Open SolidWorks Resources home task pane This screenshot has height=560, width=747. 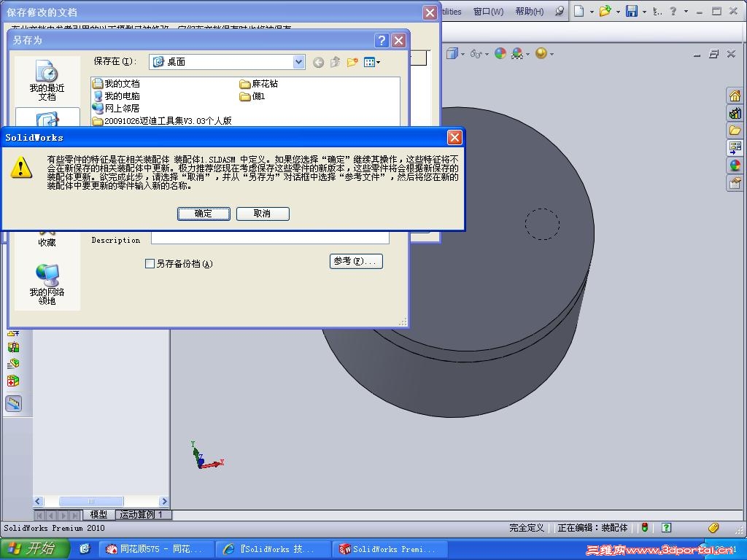pyautogui.click(x=735, y=96)
